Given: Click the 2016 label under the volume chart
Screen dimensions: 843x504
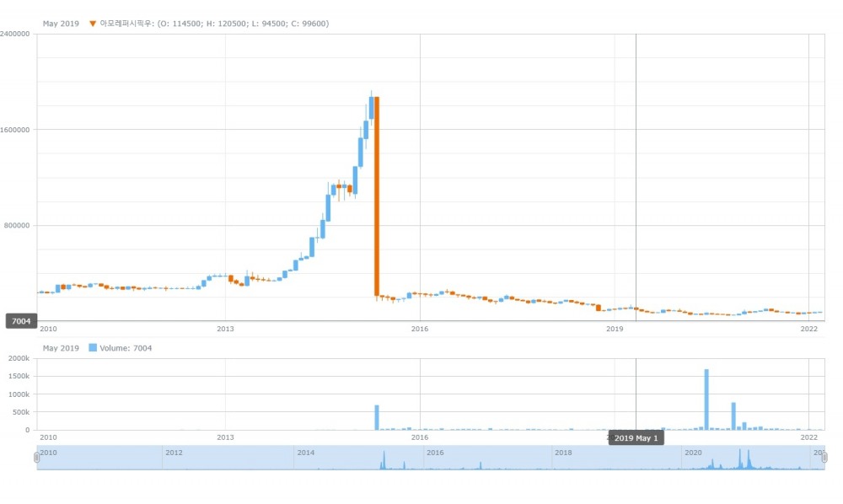Looking at the screenshot, I should [x=420, y=437].
